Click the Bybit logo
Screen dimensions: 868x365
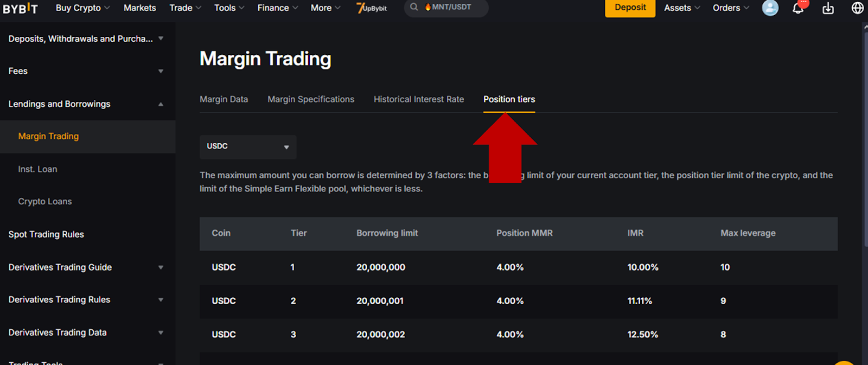pyautogui.click(x=20, y=8)
